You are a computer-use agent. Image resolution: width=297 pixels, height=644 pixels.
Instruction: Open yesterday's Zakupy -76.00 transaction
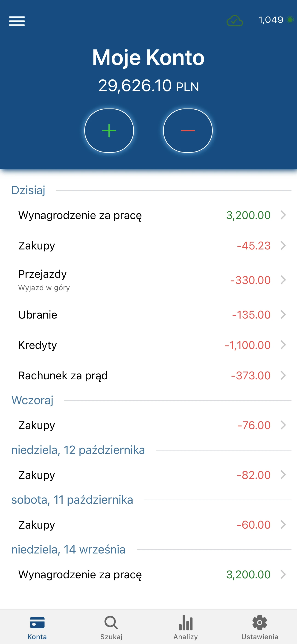tap(148, 425)
